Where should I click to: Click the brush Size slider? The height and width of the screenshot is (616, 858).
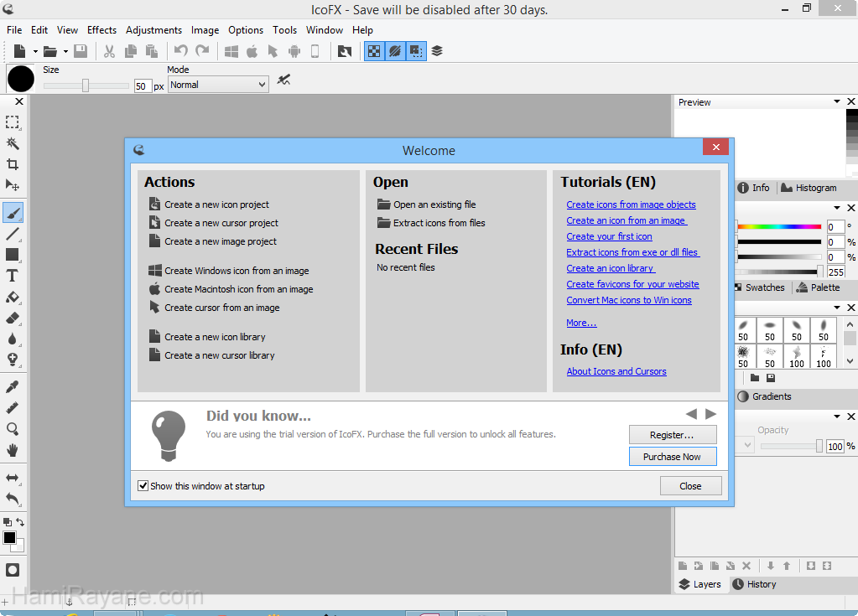(x=86, y=85)
